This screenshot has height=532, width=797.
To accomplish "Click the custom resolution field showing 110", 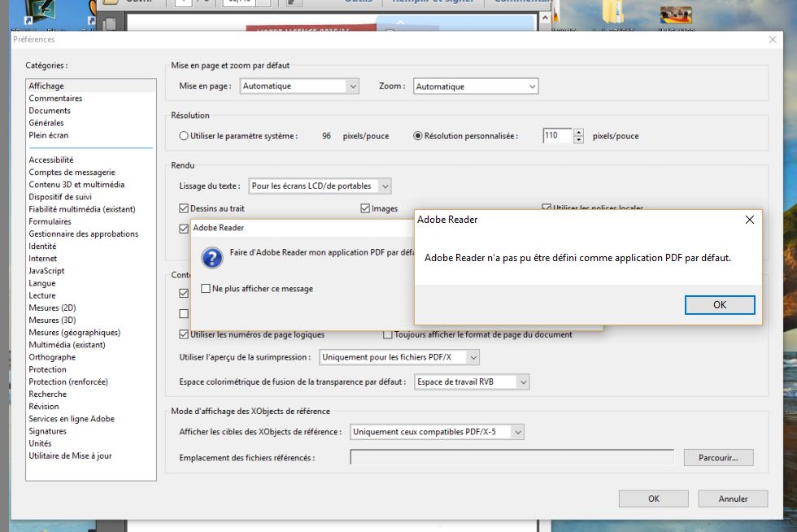I will click(x=557, y=135).
